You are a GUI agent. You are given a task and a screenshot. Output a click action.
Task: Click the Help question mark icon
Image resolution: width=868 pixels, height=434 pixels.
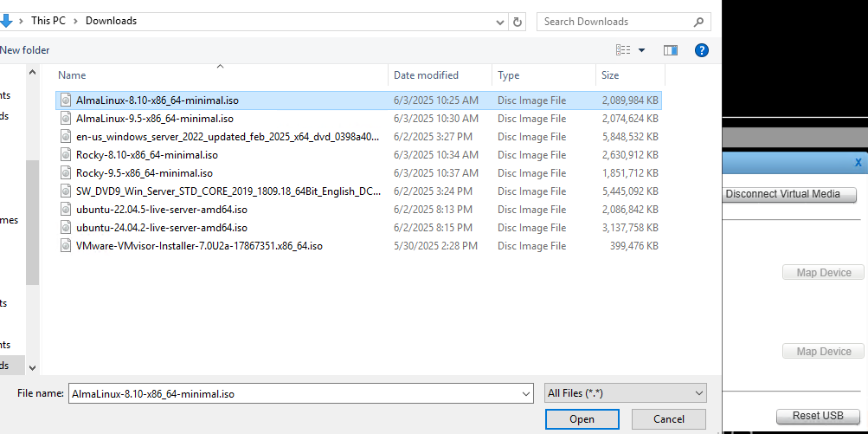point(702,50)
